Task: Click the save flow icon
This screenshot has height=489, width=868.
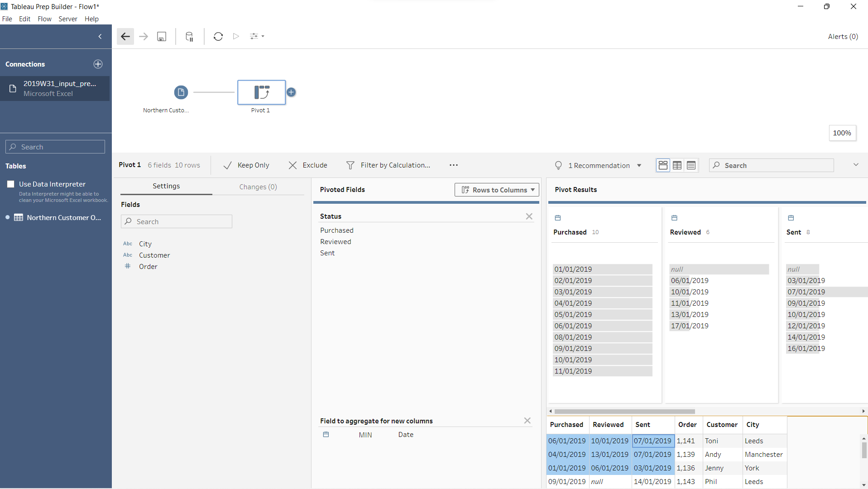Action: (162, 37)
